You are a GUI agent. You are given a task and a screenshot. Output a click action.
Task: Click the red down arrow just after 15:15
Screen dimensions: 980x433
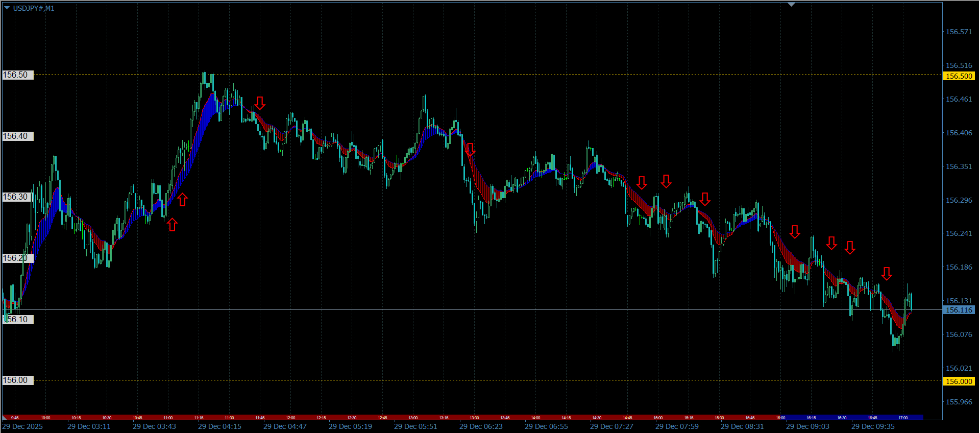point(705,199)
